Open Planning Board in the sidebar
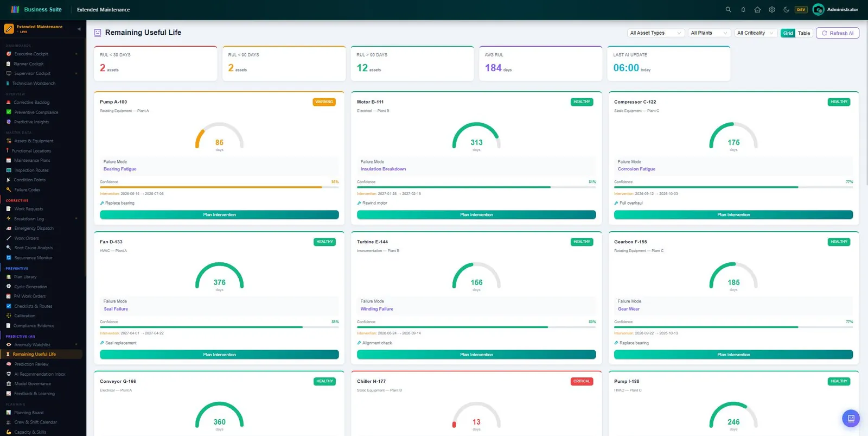Viewport: 868px width, 436px height. coord(29,413)
